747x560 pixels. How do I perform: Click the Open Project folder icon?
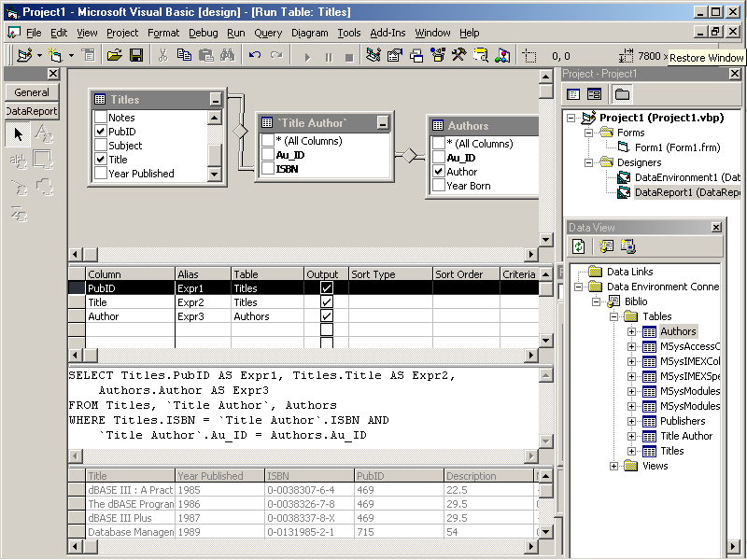coord(114,56)
